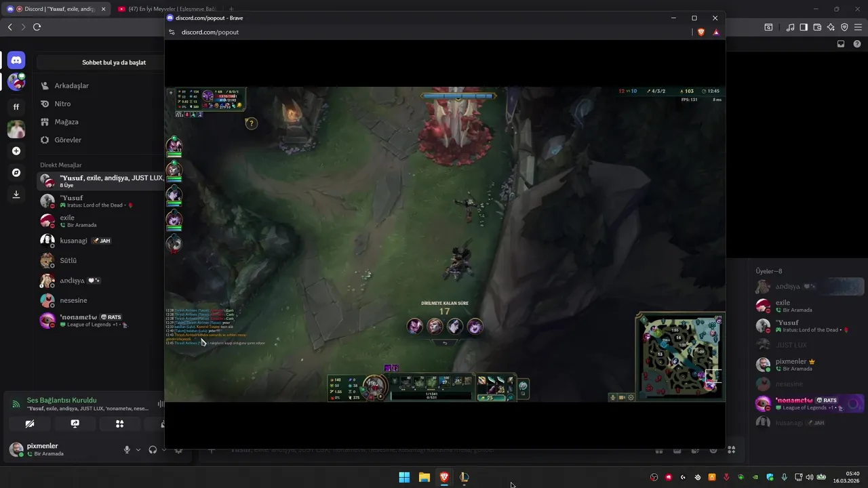Open direct message with 'nonametw in DM list
Image resolution: width=868 pixels, height=488 pixels.
tap(100, 321)
